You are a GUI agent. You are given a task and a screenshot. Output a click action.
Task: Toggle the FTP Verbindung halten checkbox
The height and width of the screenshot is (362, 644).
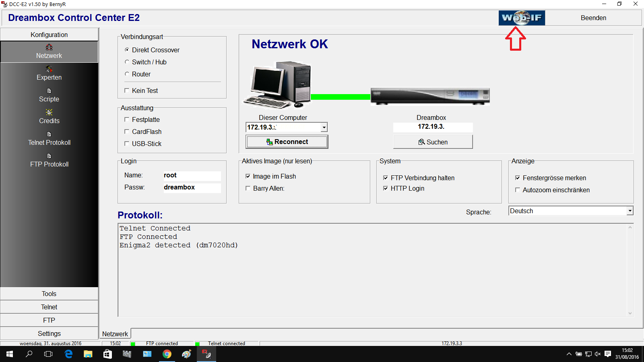[386, 178]
